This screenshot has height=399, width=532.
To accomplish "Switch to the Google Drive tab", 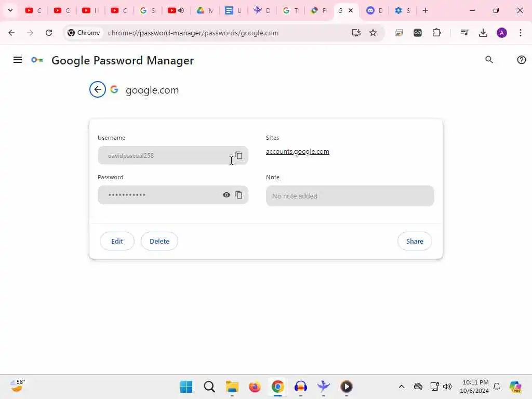I will click(205, 10).
